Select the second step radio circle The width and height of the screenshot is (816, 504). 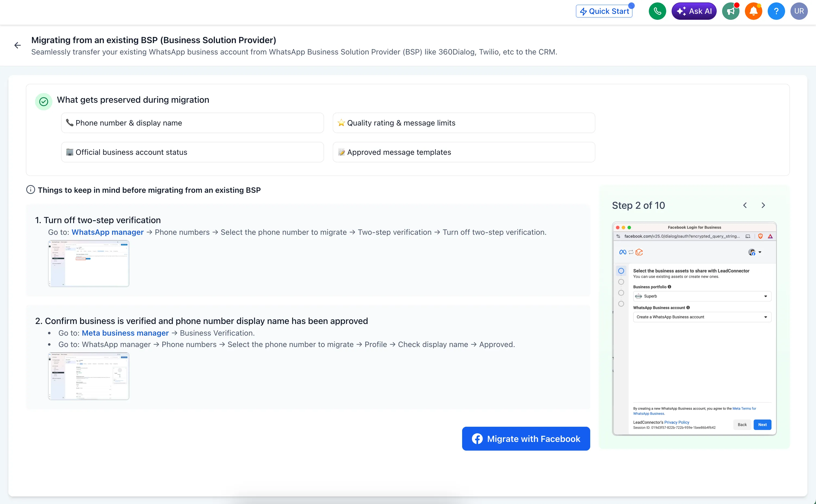coord(621,282)
